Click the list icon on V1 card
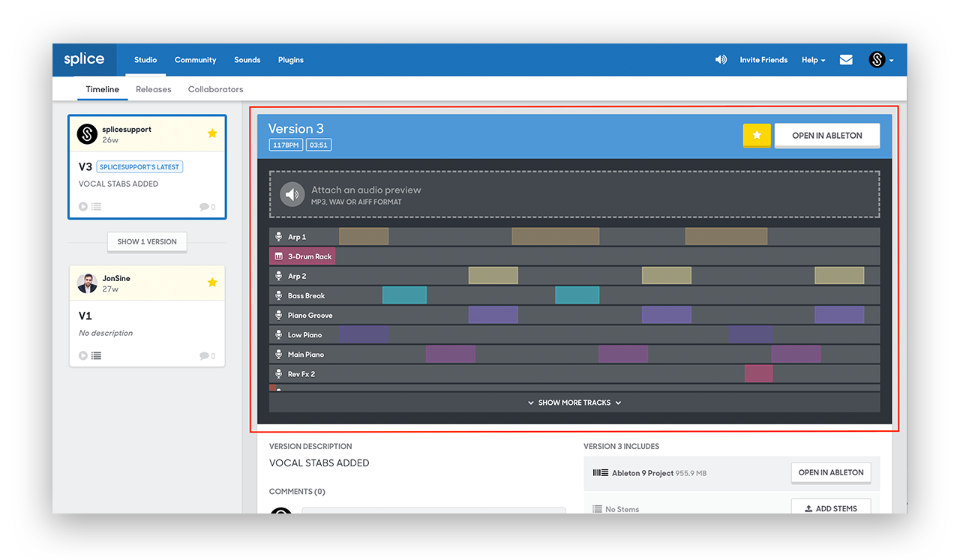 coord(96,356)
